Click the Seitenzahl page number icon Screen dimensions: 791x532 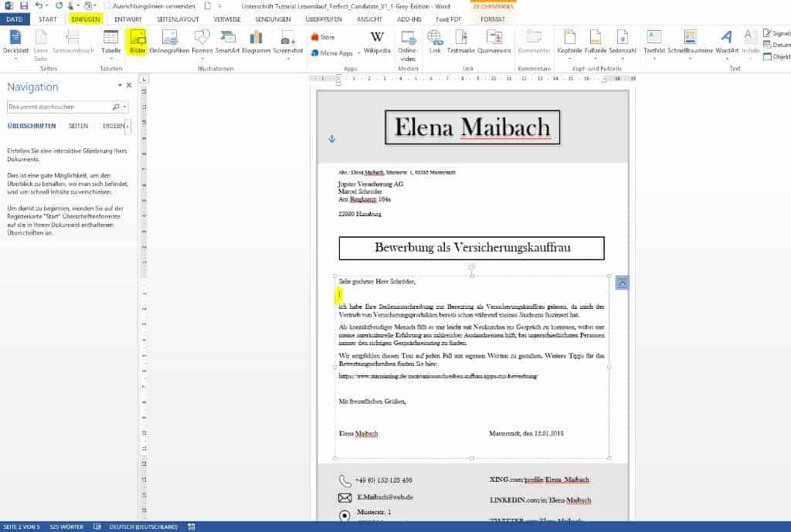[x=622, y=42]
